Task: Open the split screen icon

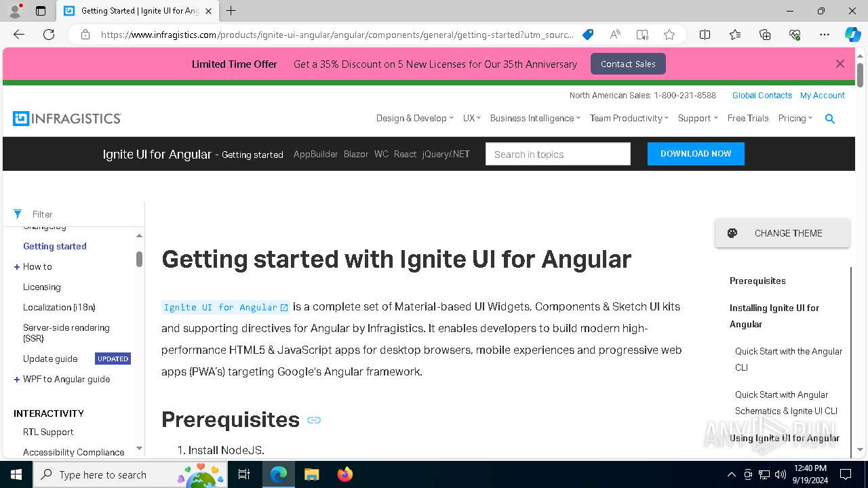Action: pyautogui.click(x=705, y=35)
